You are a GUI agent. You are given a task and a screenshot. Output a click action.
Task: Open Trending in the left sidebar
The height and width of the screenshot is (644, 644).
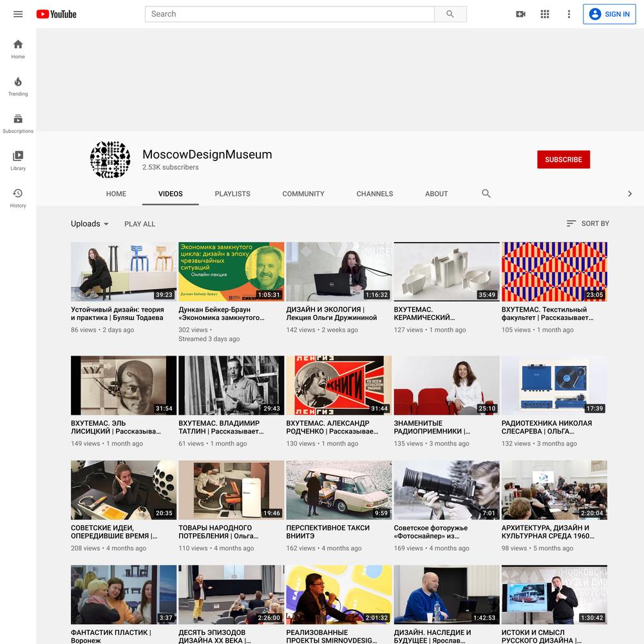pos(18,87)
